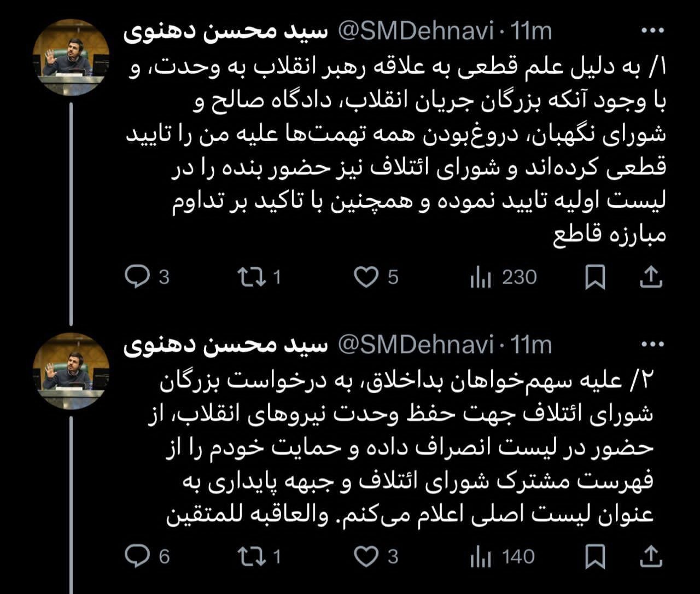Click the views analytics icon showing 230
The image size is (700, 594).
pyautogui.click(x=484, y=278)
